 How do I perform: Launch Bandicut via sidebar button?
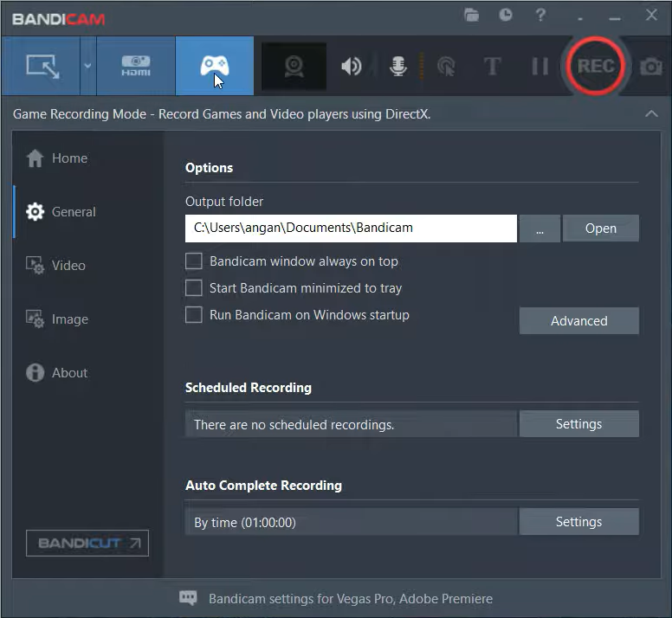click(87, 543)
